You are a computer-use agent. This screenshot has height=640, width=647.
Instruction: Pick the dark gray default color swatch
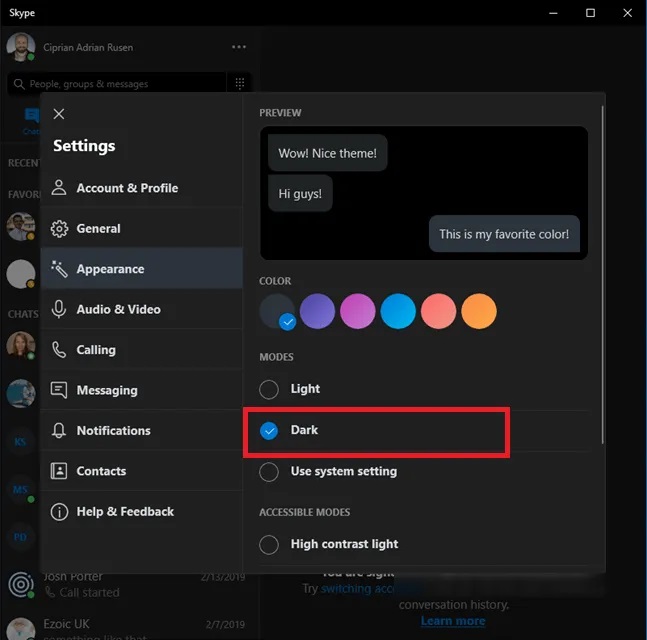276,311
